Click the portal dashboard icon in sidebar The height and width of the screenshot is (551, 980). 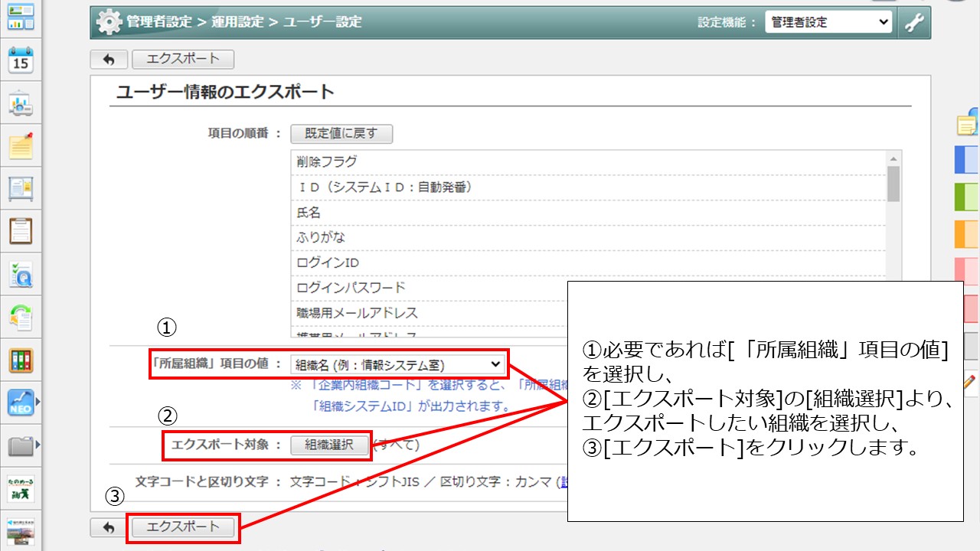click(x=21, y=17)
